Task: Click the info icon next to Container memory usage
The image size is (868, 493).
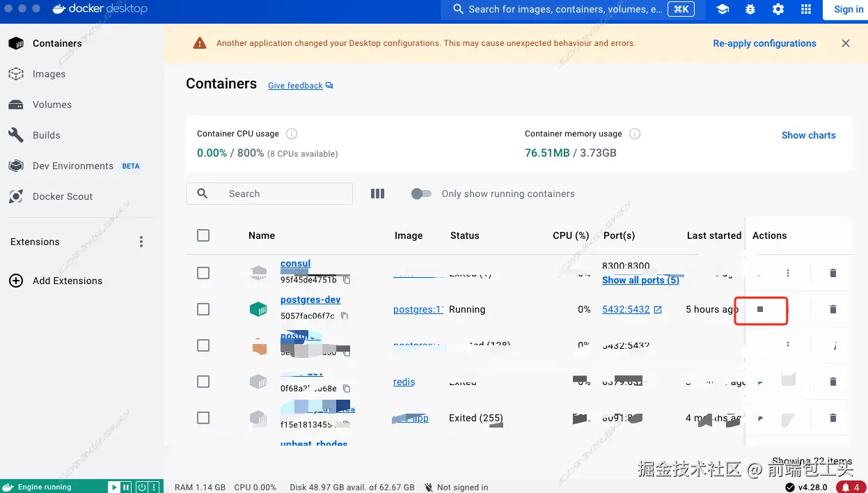Action: pyautogui.click(x=635, y=134)
